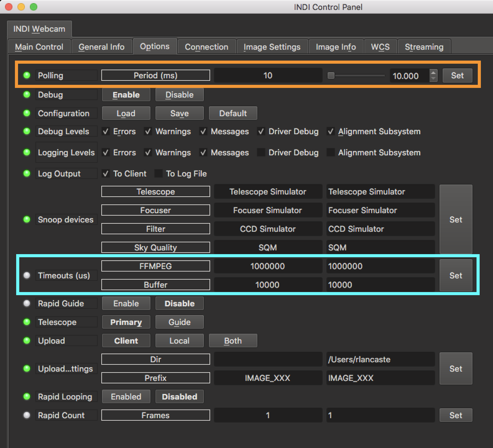The width and height of the screenshot is (493, 448).
Task: Enable Debug mode
Action: tap(126, 95)
